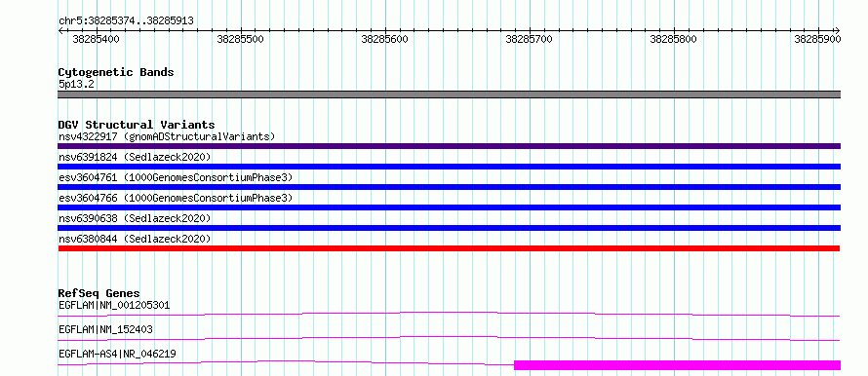Click the magenta intron line of NM_152403
The height and width of the screenshot is (376, 868).
(x=449, y=338)
